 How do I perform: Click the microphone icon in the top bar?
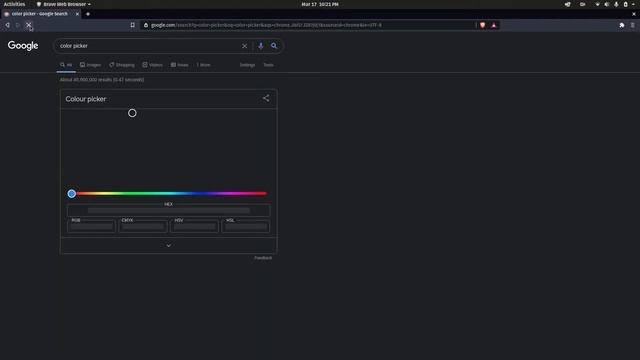pyautogui.click(x=616, y=4)
